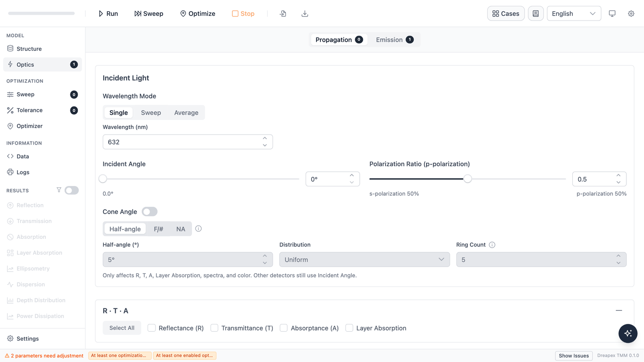Image resolution: width=644 pixels, height=362 pixels.
Task: Toggle the Cone Angle switch
Action: pyautogui.click(x=150, y=212)
